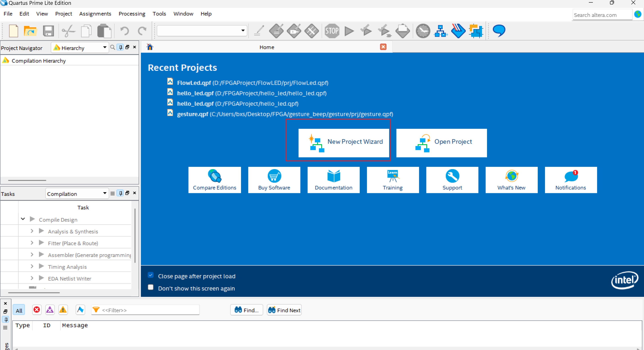Click the Paste clipboard toolbar icon
Viewport: 644px width, 350px height.
click(x=104, y=31)
